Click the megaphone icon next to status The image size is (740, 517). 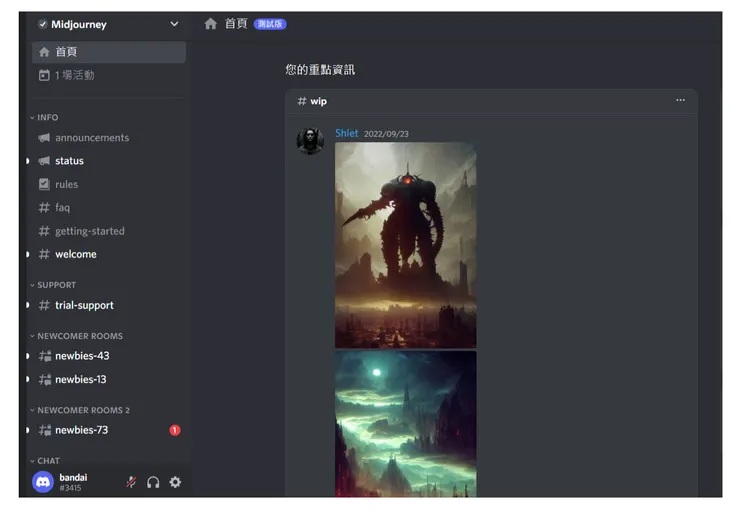44,161
